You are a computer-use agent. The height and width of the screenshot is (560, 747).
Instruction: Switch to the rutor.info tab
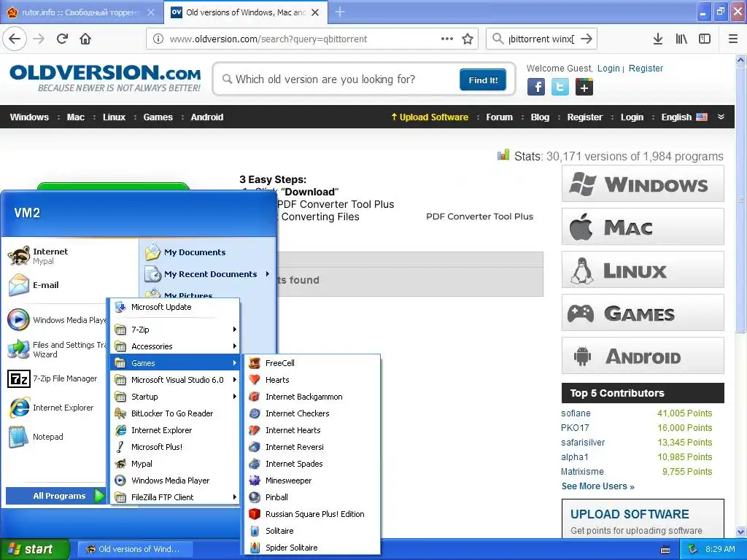point(81,12)
